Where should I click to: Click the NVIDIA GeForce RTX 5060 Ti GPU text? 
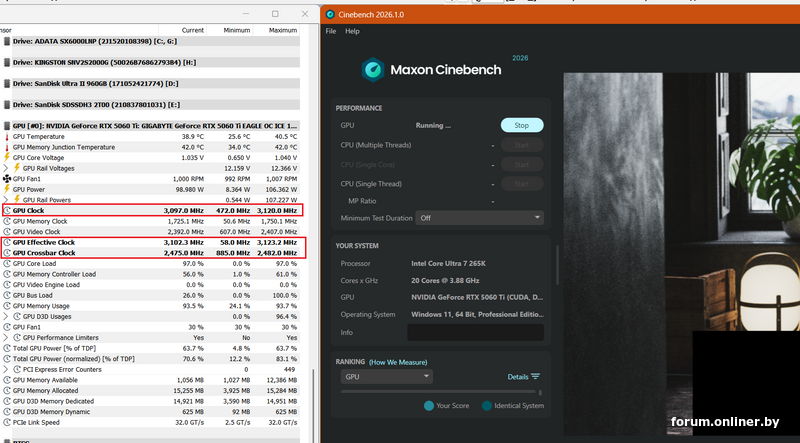477,297
